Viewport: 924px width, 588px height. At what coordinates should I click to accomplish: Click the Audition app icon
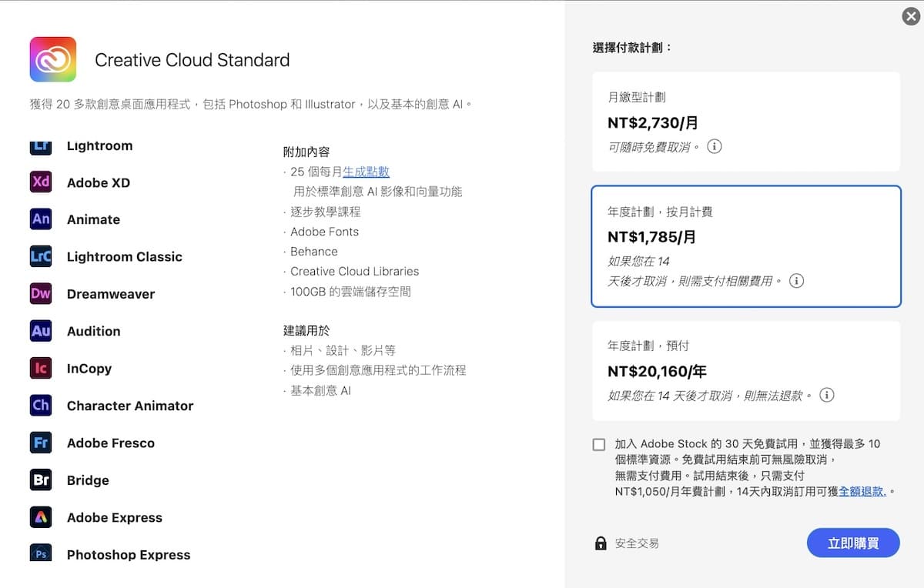[x=41, y=331]
